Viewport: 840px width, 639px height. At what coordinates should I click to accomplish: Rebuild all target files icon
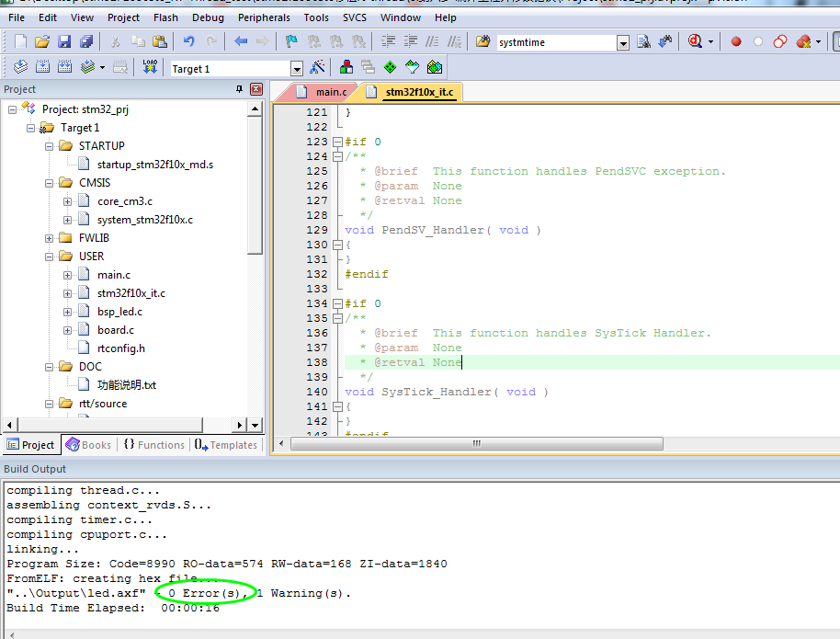point(65,67)
